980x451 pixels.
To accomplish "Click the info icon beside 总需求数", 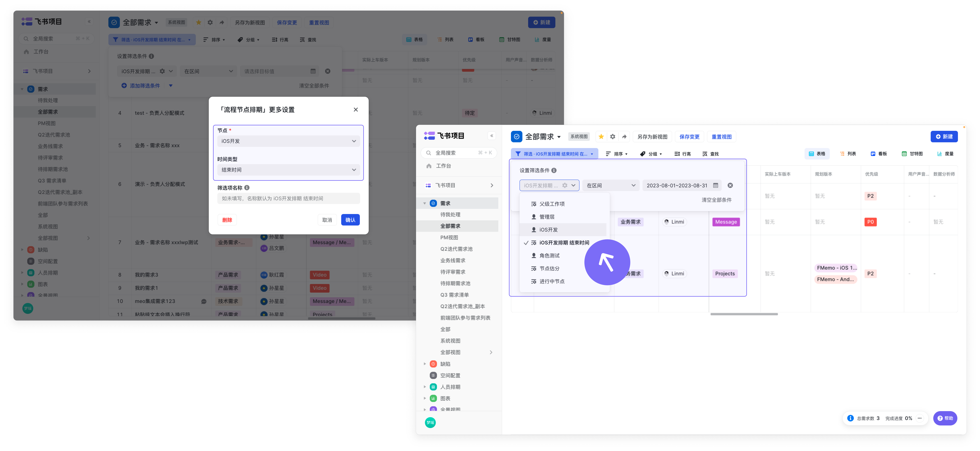I will click(850, 418).
